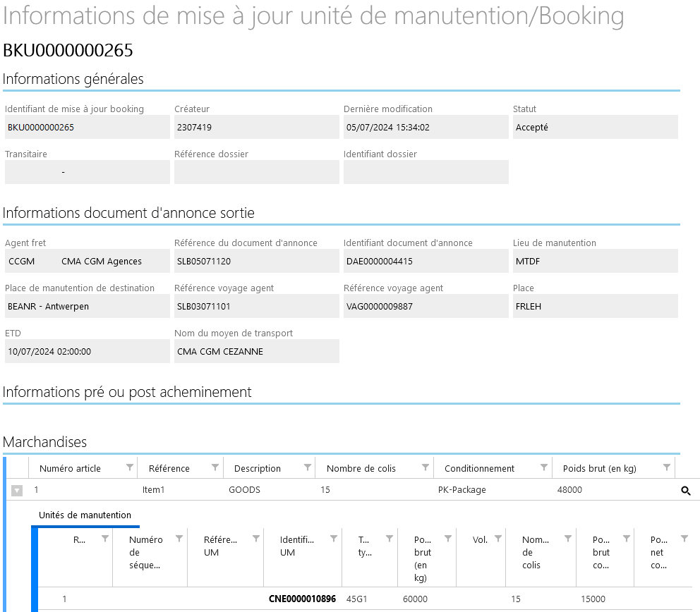700x612 pixels.
Task: Select the Unités de manutention tab
Action: point(85,515)
